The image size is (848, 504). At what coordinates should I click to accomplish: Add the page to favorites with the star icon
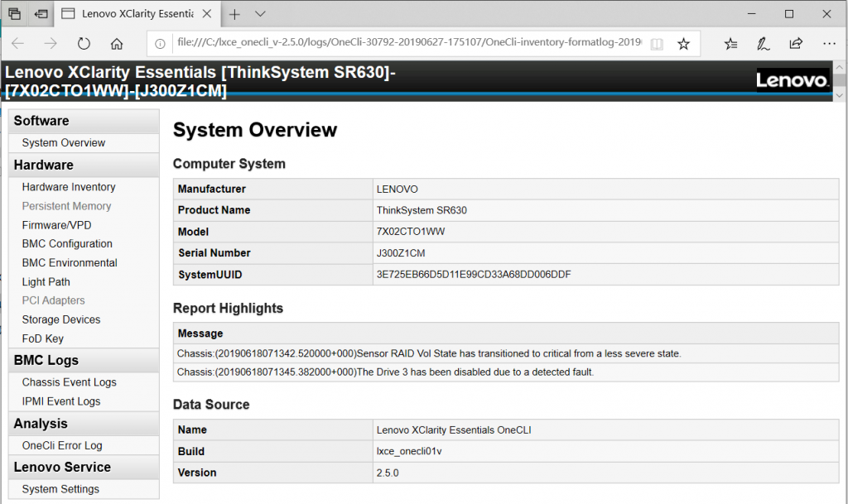pos(683,44)
